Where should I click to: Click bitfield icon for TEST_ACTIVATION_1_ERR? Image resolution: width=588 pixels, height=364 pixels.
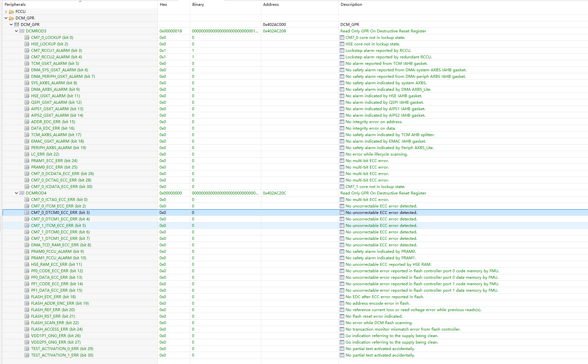(x=27, y=355)
